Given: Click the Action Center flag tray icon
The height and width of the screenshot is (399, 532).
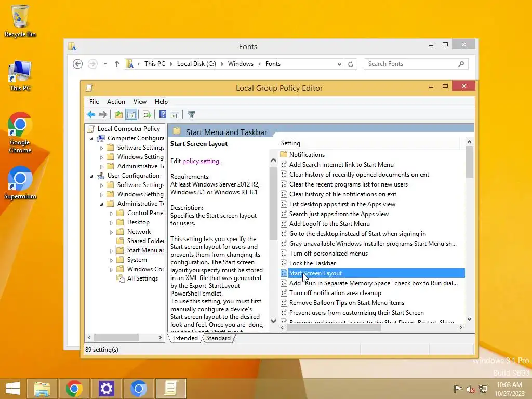Looking at the screenshot, I should point(458,389).
